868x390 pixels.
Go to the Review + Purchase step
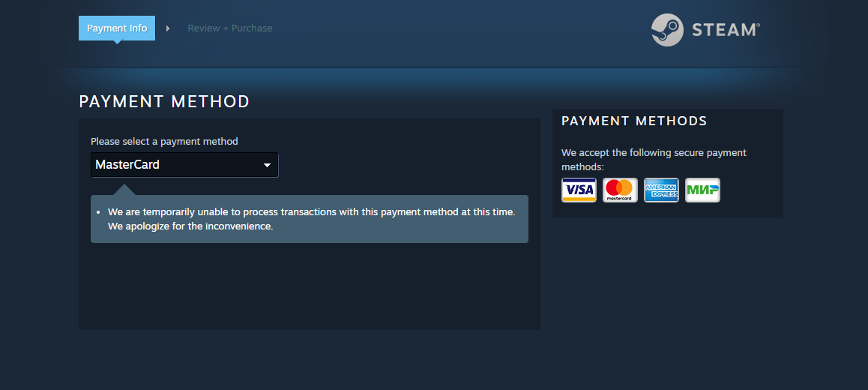pos(229,28)
